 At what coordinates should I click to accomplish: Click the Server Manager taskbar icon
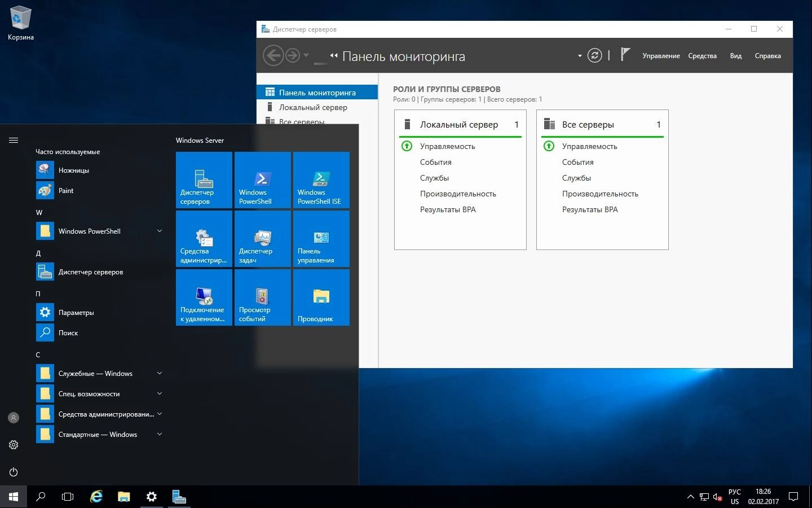coord(179,497)
